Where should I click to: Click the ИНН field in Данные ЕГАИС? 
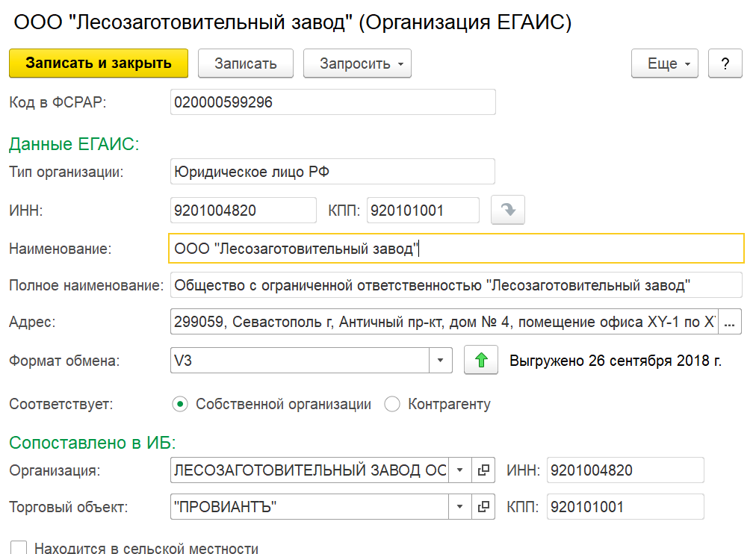pos(244,210)
